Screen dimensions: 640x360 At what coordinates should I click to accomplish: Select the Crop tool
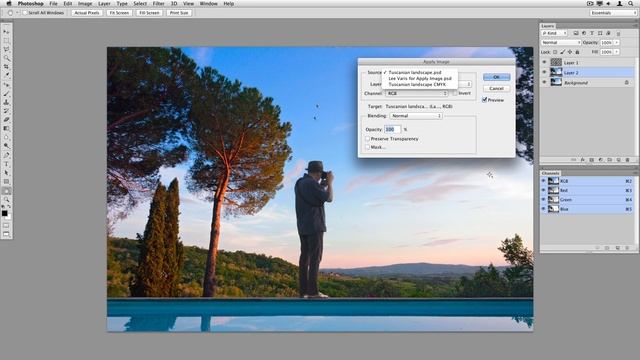7,67
